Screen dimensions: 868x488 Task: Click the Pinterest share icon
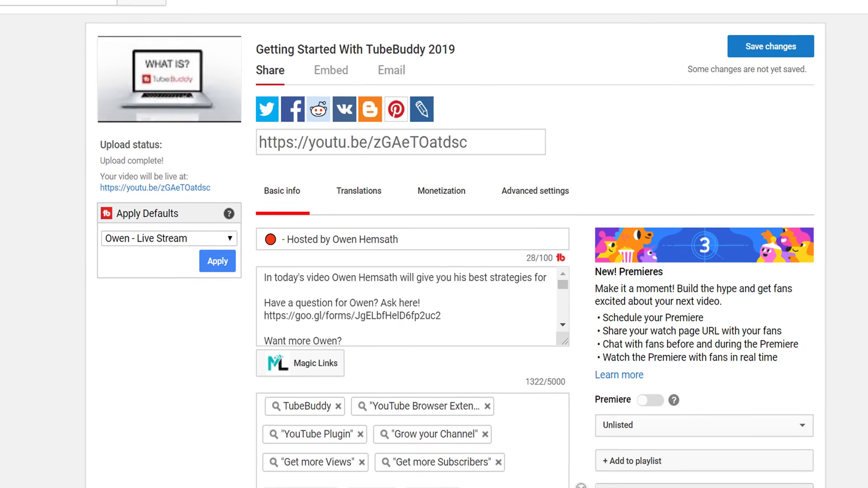396,108
